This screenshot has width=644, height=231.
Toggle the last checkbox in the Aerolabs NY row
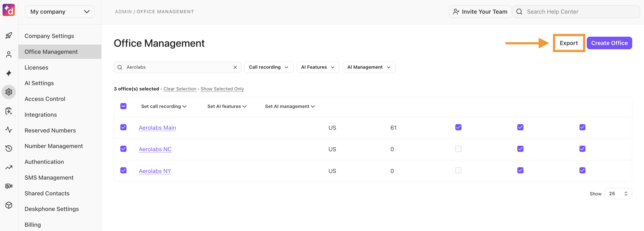(x=582, y=170)
